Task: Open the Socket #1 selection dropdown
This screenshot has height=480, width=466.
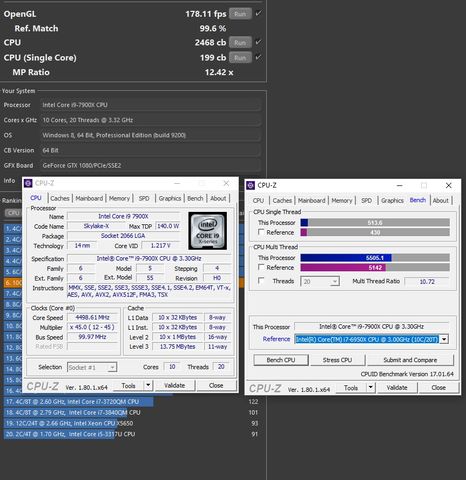Action: point(92,367)
